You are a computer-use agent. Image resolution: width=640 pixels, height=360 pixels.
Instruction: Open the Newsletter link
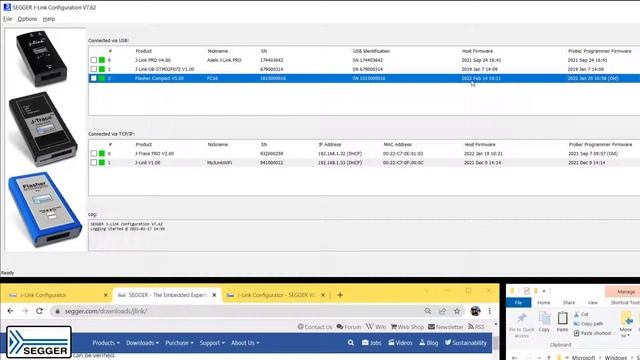[x=446, y=327]
